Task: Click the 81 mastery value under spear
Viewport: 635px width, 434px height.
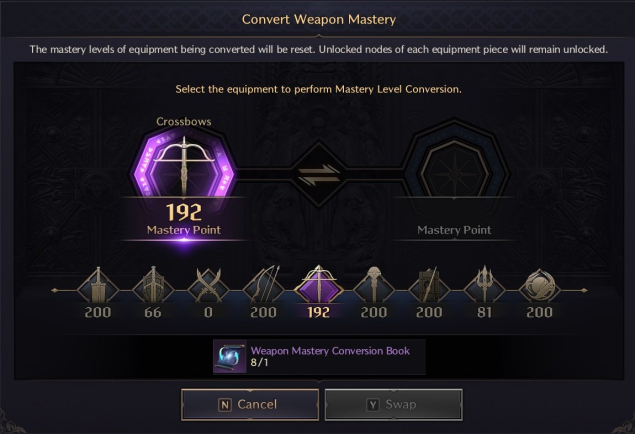Action: [x=484, y=312]
